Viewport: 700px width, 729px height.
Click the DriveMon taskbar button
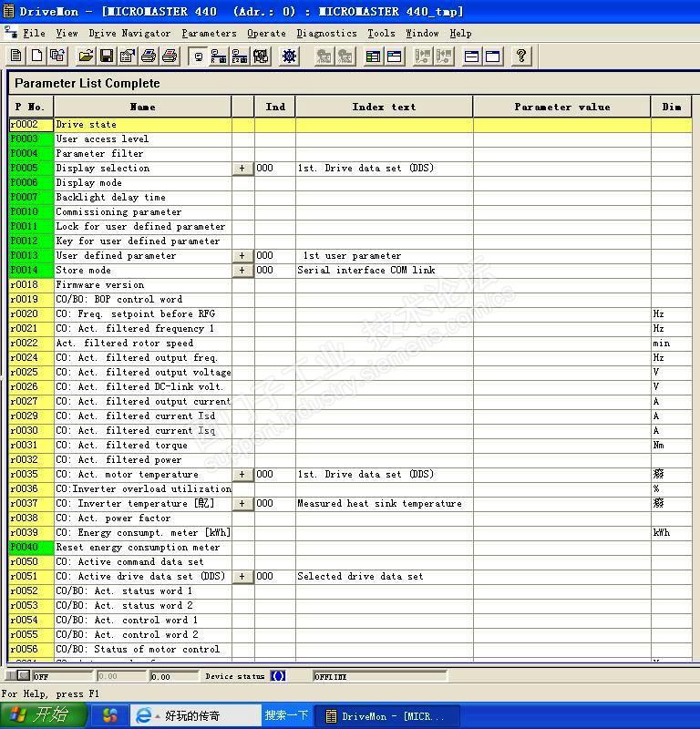click(387, 716)
